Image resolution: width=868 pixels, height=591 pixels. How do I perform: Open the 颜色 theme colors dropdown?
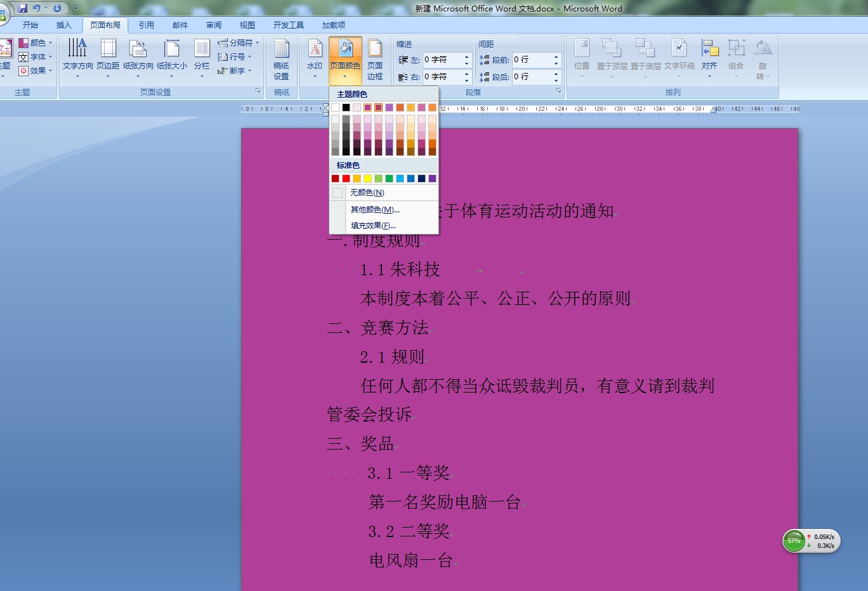tap(36, 43)
